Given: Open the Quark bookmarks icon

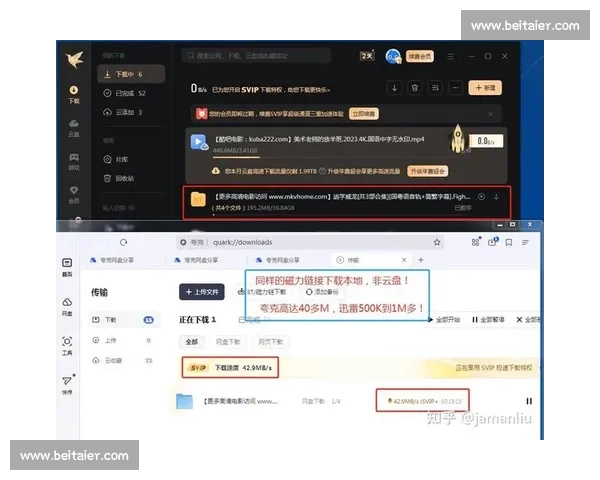Looking at the screenshot, I should coord(509,242).
